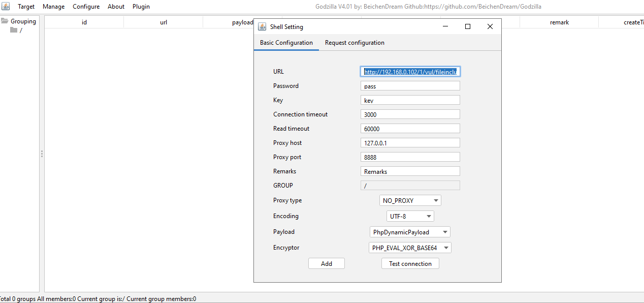This screenshot has height=303, width=644.
Task: Click the Test connection button
Action: point(410,263)
